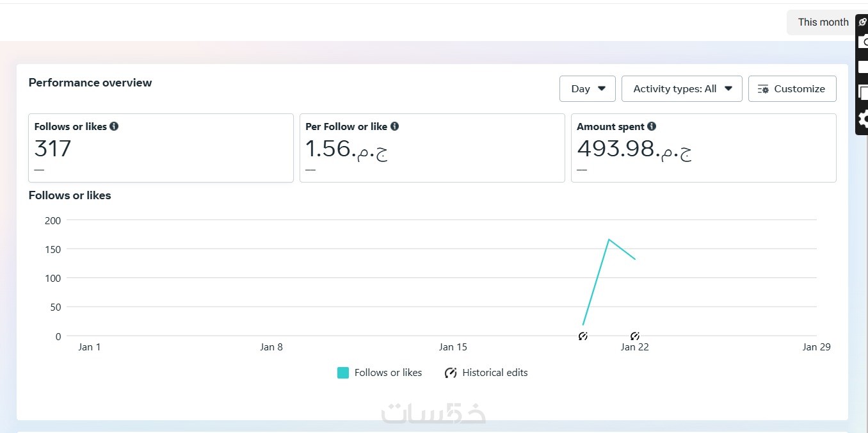Click the Customize button
Screen dimensions: 868x433
click(x=792, y=89)
